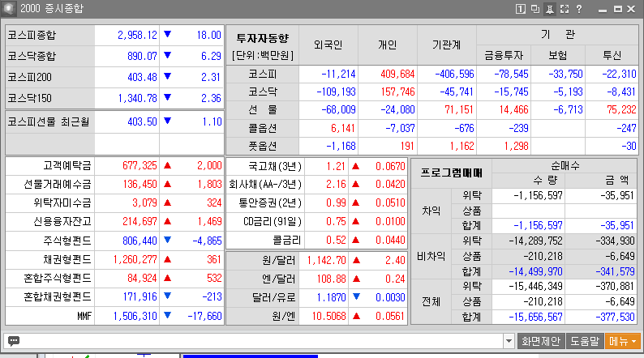Image resolution: width=644 pixels, height=358 pixels.
Task: Click the 전체 합계 amount -377,530
Action: point(615,317)
